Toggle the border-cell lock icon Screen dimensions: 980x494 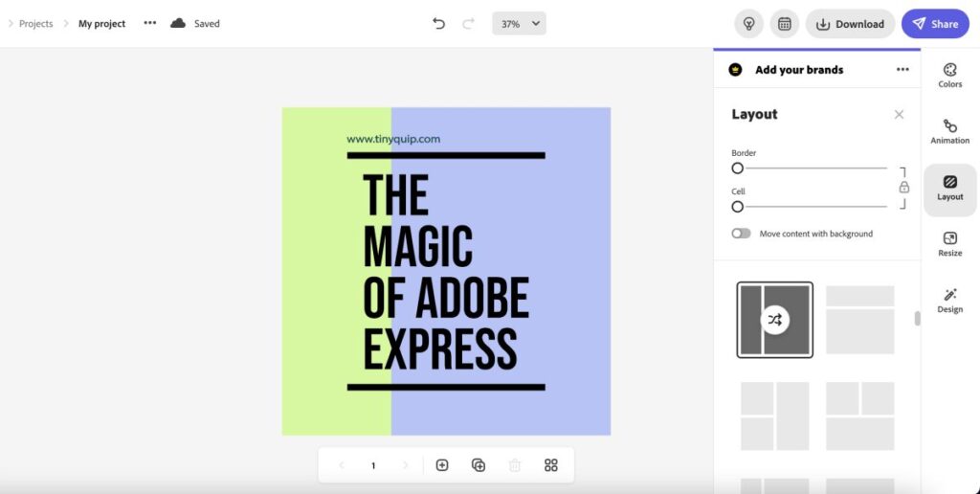[903, 188]
